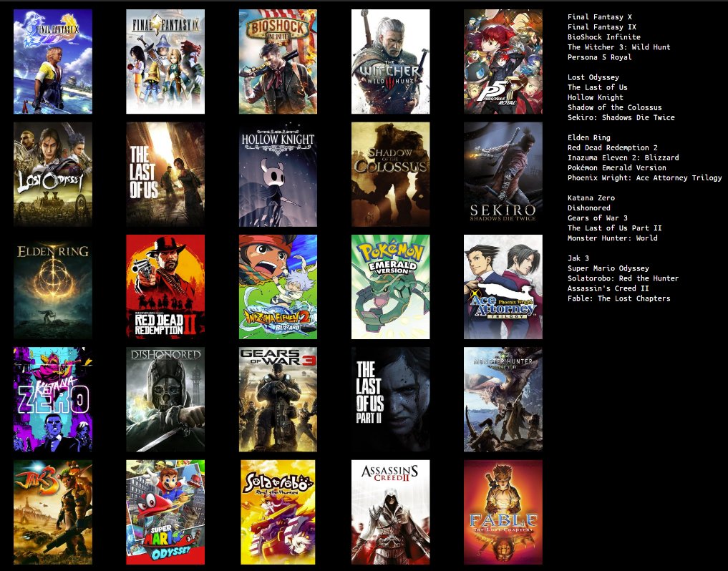The width and height of the screenshot is (728, 571).
Task: Click the 'Elden Ring' list entry
Action: click(x=588, y=137)
